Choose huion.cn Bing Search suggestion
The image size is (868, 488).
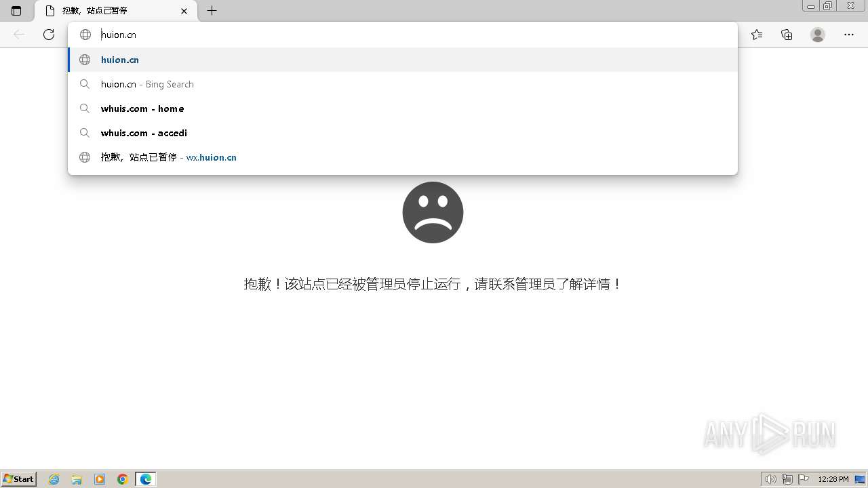[403, 84]
